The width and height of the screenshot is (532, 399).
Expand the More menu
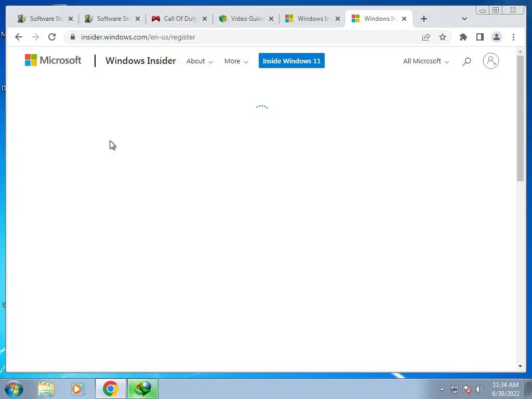point(236,61)
